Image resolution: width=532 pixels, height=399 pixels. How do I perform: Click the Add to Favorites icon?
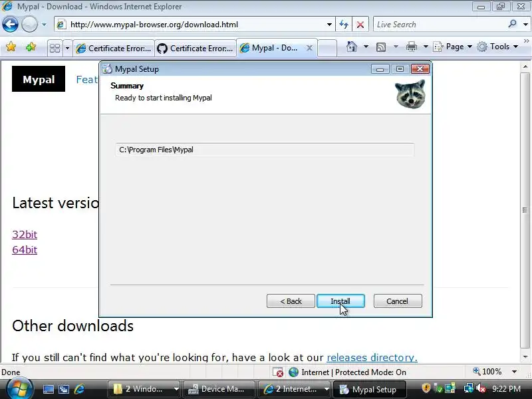click(x=31, y=47)
